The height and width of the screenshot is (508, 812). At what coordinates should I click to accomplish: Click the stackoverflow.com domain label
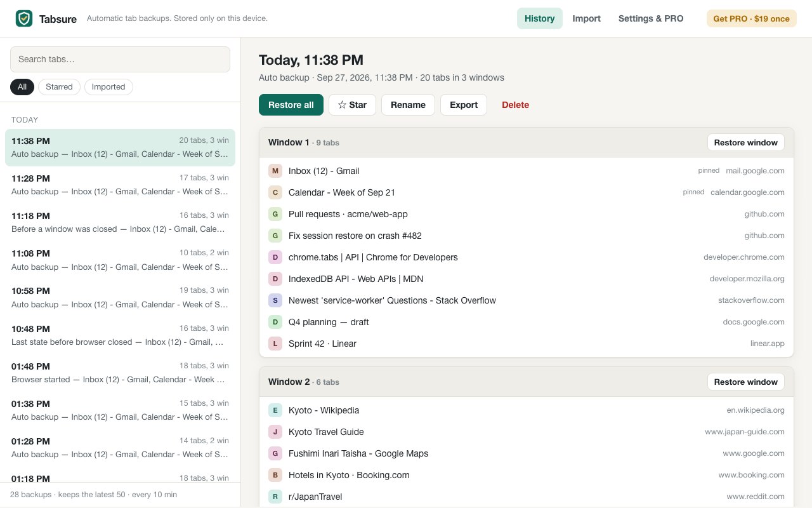(x=751, y=300)
